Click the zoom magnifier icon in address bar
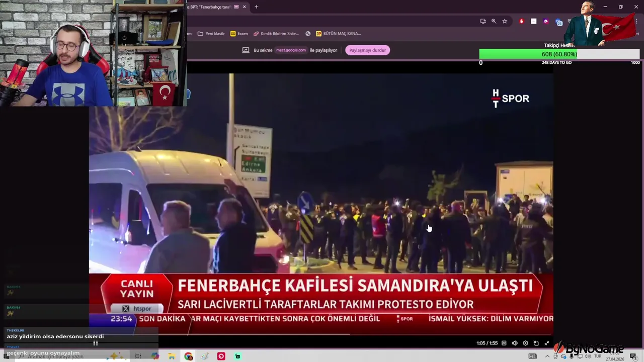Screen dimensions: 644x362 [494, 21]
